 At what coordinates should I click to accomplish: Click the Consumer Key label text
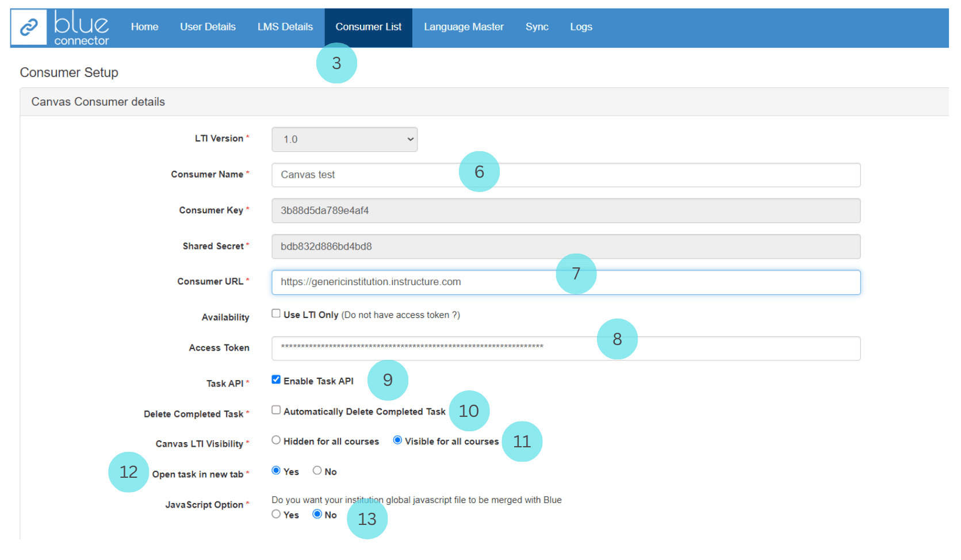coord(211,210)
